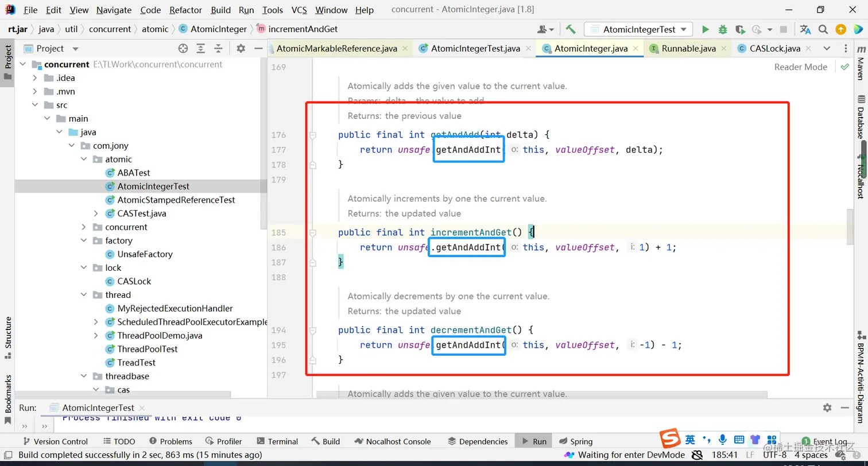Click the orange update arrow icon

pyautogui.click(x=840, y=29)
